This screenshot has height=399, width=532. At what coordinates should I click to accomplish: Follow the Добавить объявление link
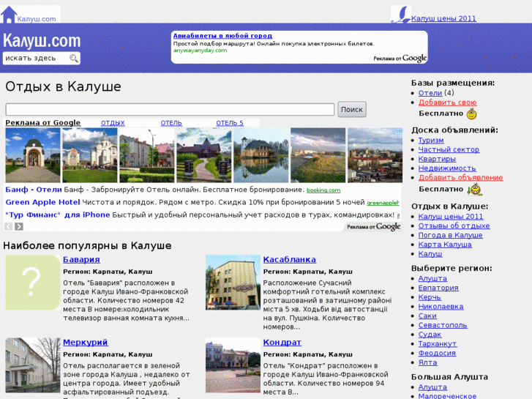pyautogui.click(x=460, y=178)
